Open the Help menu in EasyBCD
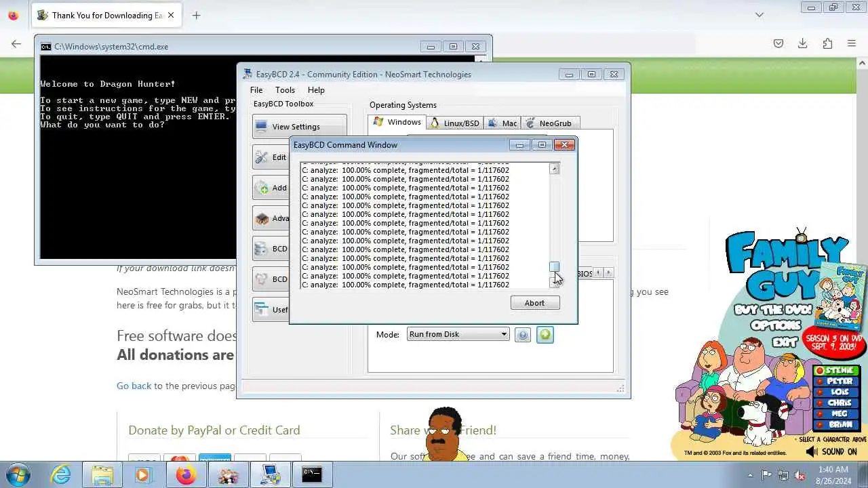The height and width of the screenshot is (488, 868). point(316,90)
